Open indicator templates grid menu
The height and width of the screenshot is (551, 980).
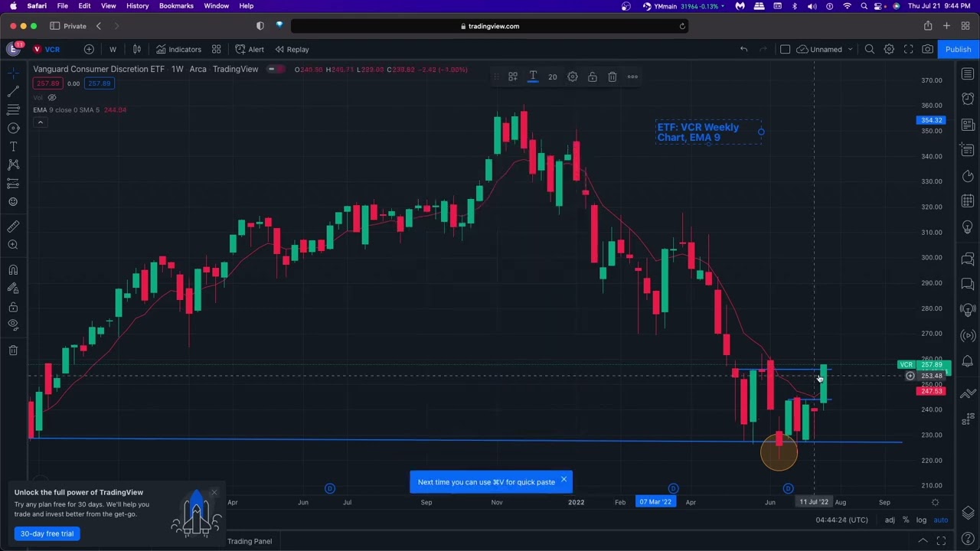coord(216,49)
